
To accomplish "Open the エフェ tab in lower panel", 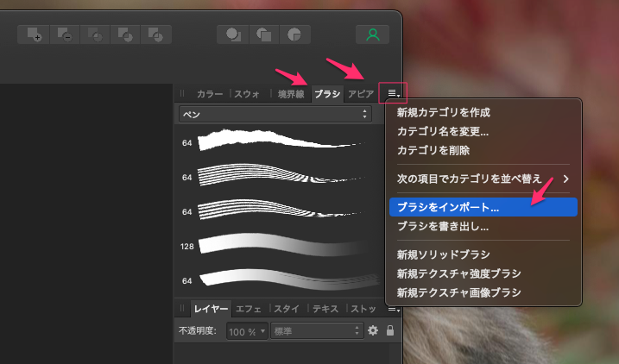I will (x=249, y=308).
